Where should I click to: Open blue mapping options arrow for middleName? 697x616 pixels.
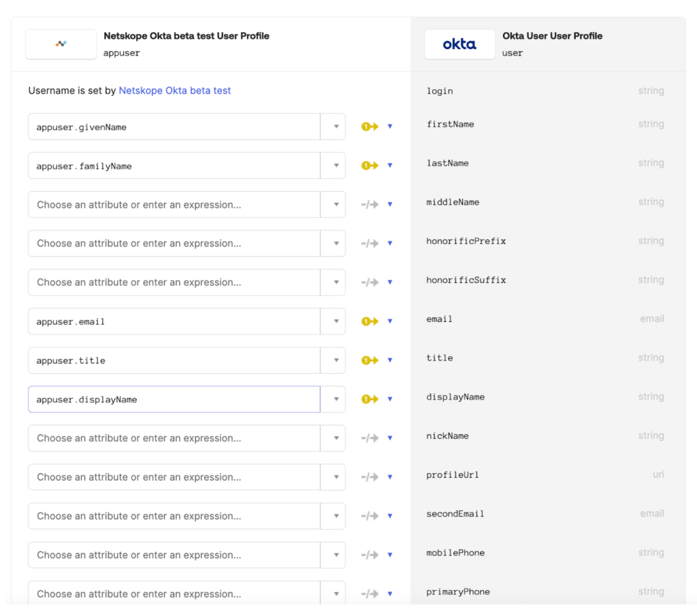point(390,204)
